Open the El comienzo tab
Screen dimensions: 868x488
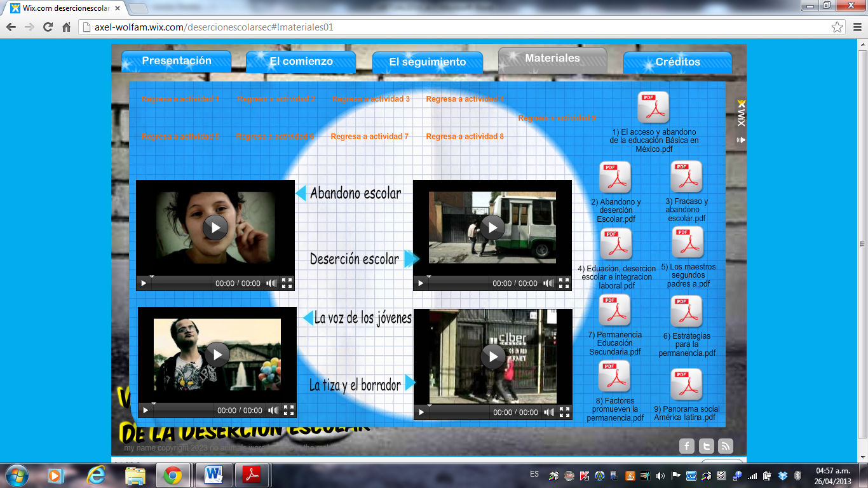pyautogui.click(x=301, y=62)
